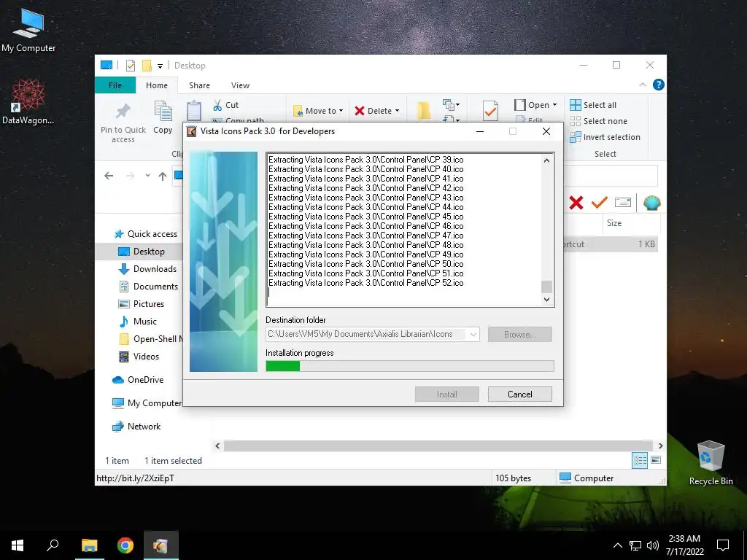Click the taskbar search magnifier
The image size is (747, 560).
tap(53, 545)
